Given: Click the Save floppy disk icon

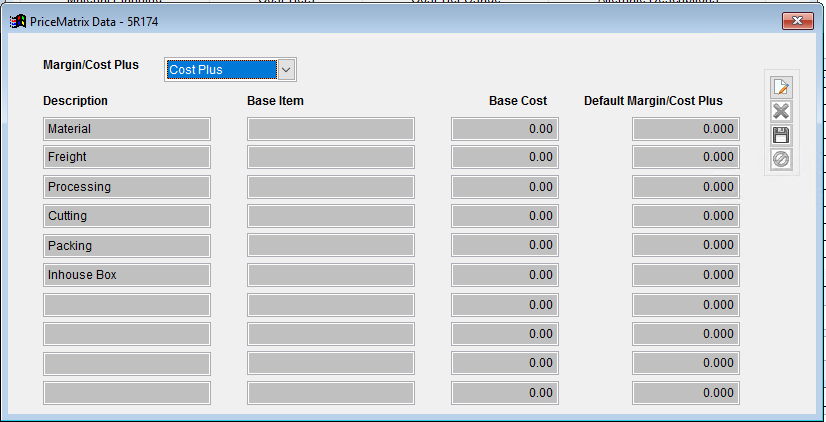Looking at the screenshot, I should pyautogui.click(x=781, y=135).
